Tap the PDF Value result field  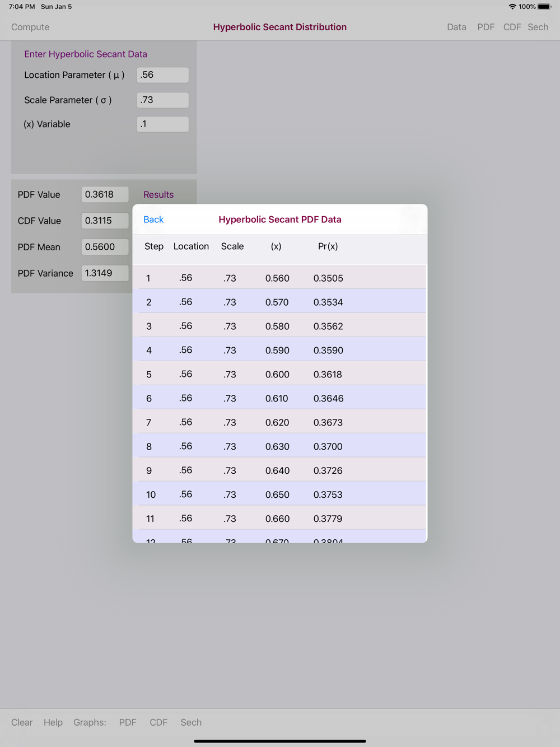point(105,194)
